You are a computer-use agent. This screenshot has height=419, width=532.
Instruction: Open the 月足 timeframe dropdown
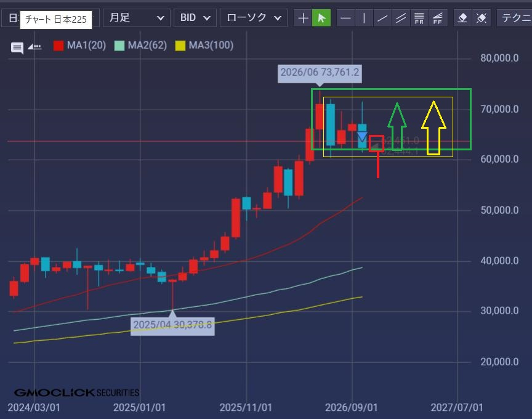pyautogui.click(x=137, y=18)
